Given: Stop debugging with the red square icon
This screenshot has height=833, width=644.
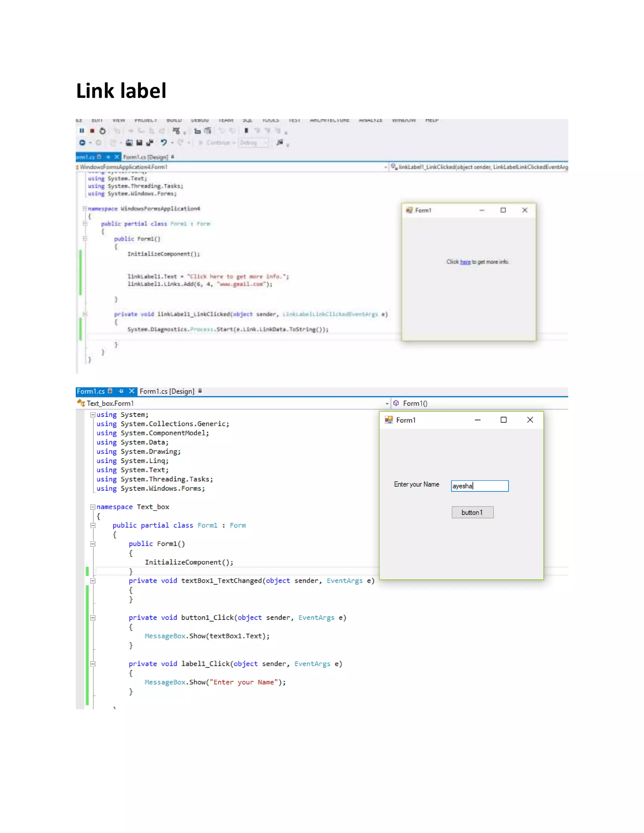Looking at the screenshot, I should point(92,131).
